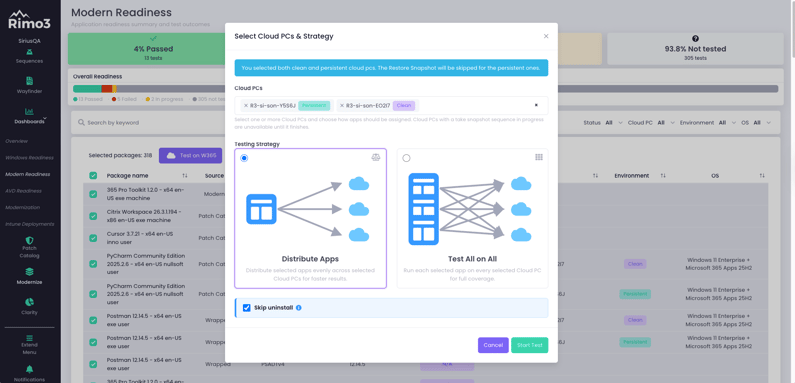This screenshot has width=795, height=383.
Task: Close the Select Cloud PCs dialog
Action: point(546,36)
